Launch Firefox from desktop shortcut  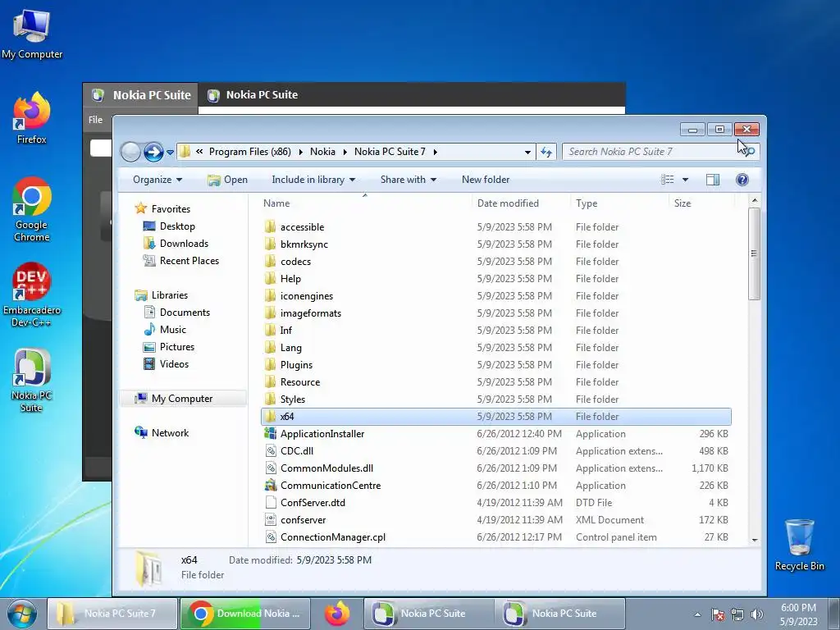(x=32, y=118)
